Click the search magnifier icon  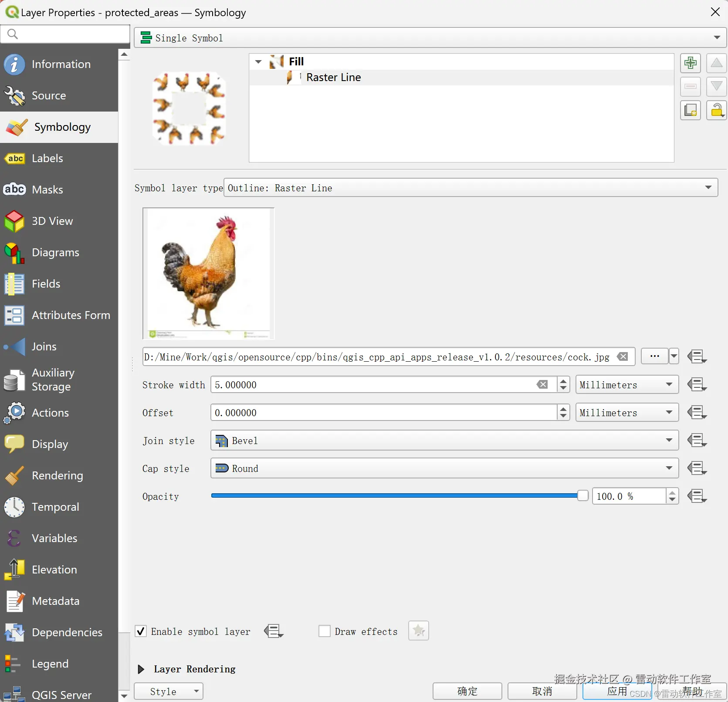(13, 34)
